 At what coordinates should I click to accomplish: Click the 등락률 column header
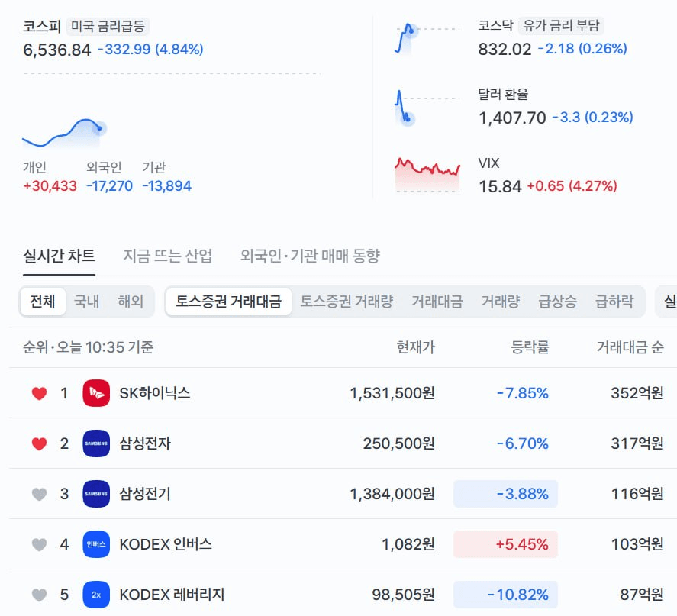pyautogui.click(x=530, y=347)
